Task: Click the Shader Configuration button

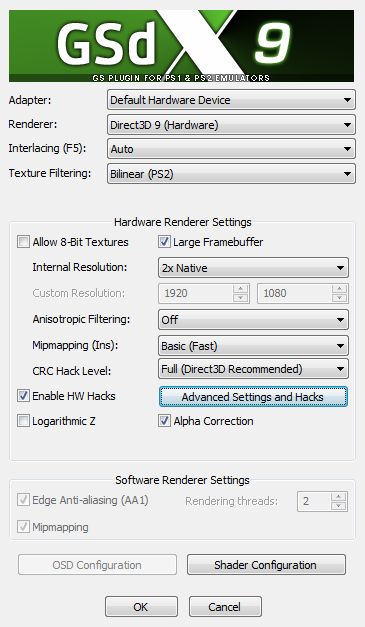Action: coord(266,565)
